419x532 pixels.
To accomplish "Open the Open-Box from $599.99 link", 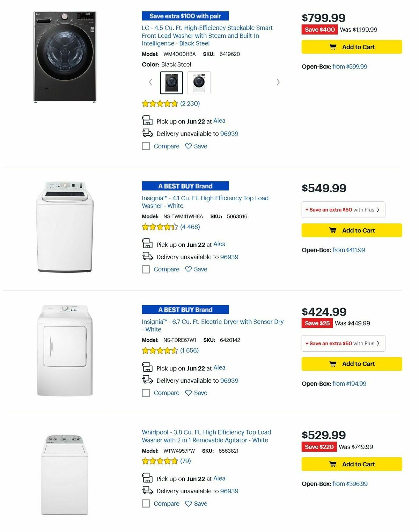I will coord(350,66).
